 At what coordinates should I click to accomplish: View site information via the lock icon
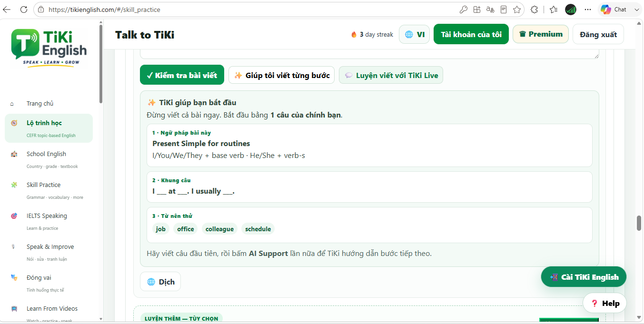click(x=41, y=10)
